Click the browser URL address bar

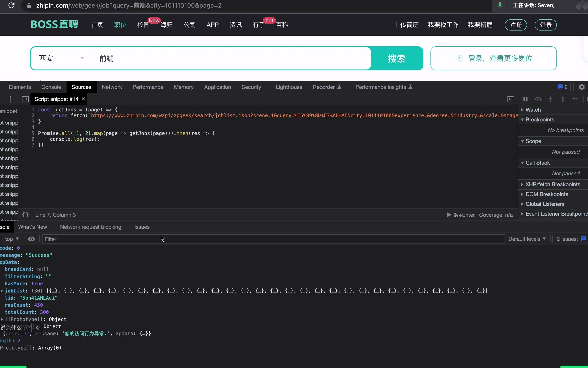click(x=257, y=5)
